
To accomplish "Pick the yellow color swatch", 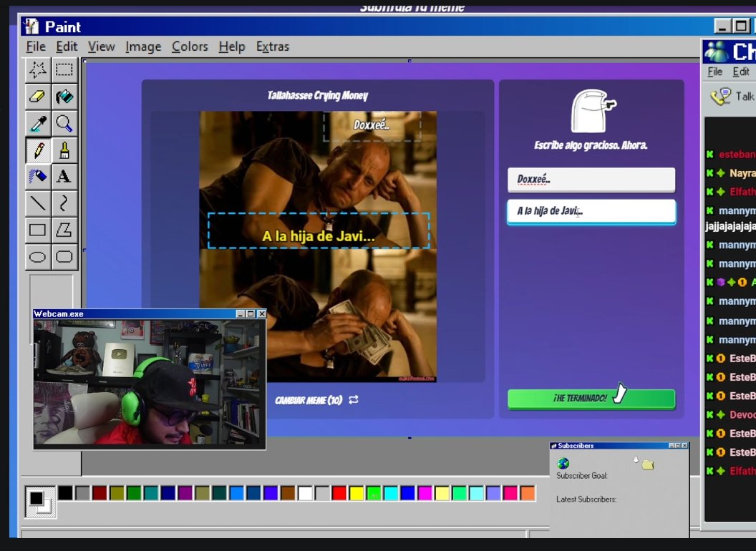I will tap(357, 493).
